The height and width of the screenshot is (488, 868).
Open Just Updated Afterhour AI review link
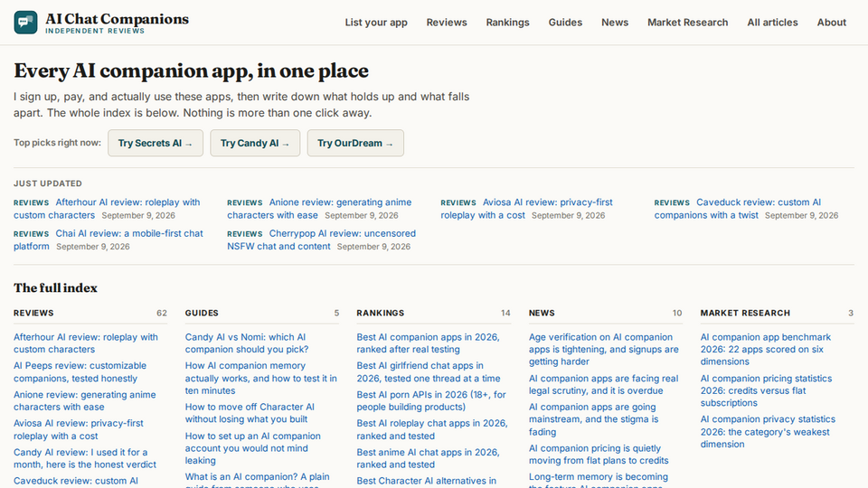(107, 209)
